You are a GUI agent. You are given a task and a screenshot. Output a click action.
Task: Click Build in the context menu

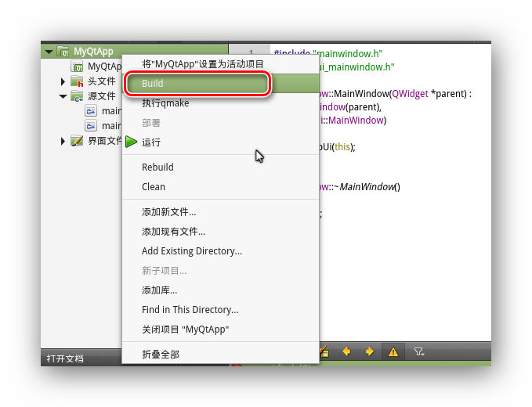point(220,84)
